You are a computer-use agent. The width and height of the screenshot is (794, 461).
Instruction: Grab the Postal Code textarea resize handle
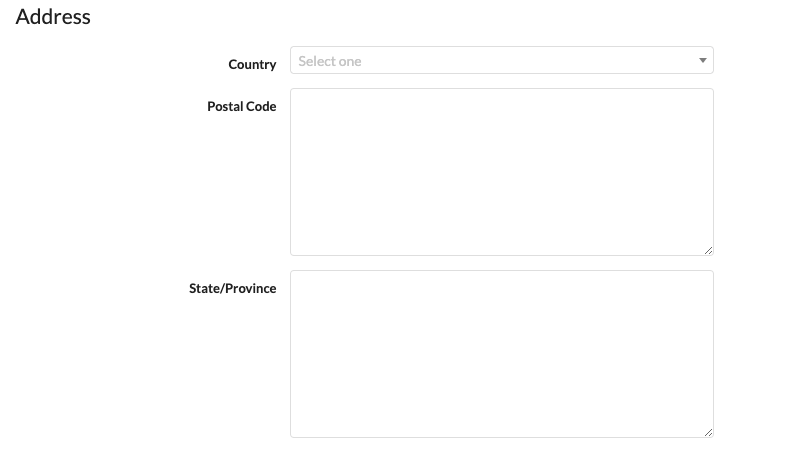click(708, 250)
